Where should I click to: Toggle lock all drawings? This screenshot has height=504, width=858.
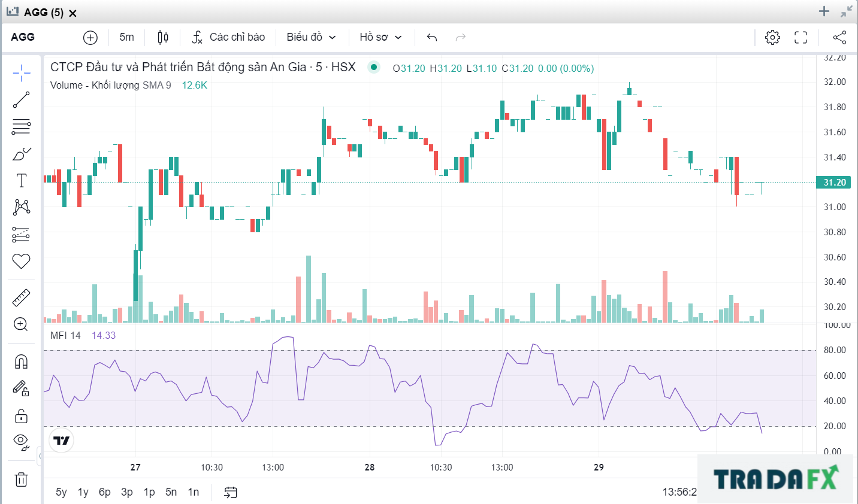click(22, 415)
